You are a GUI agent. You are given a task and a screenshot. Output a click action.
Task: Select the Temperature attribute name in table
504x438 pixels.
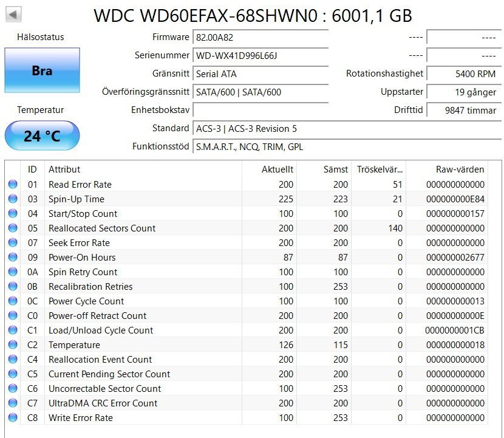click(74, 344)
